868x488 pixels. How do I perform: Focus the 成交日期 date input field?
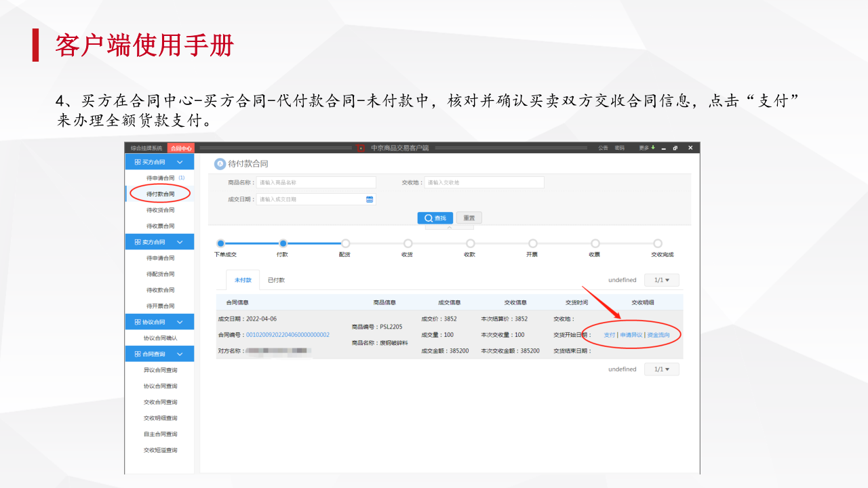316,199
